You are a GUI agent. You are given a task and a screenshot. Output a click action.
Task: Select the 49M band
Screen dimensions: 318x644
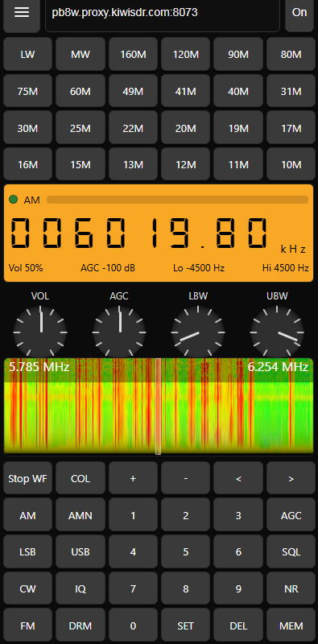coord(133,91)
